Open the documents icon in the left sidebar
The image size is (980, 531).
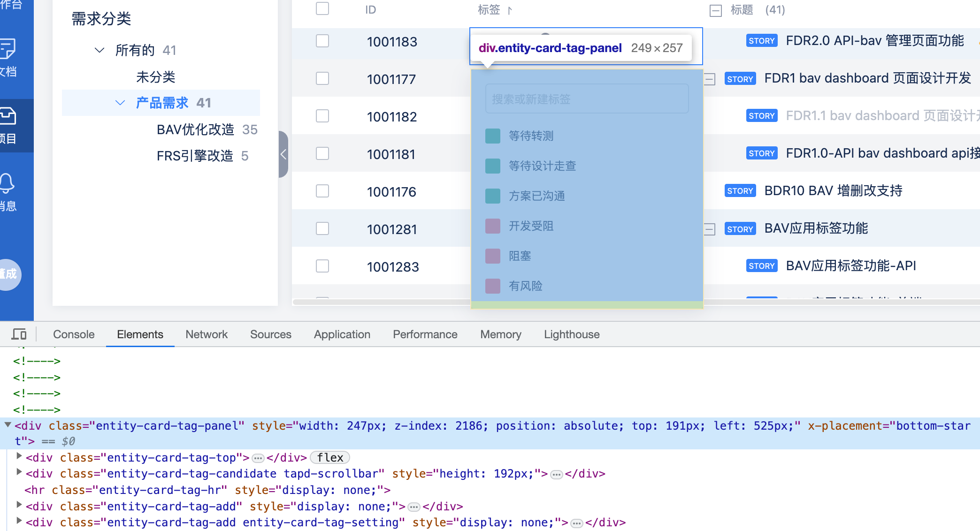click(x=8, y=48)
